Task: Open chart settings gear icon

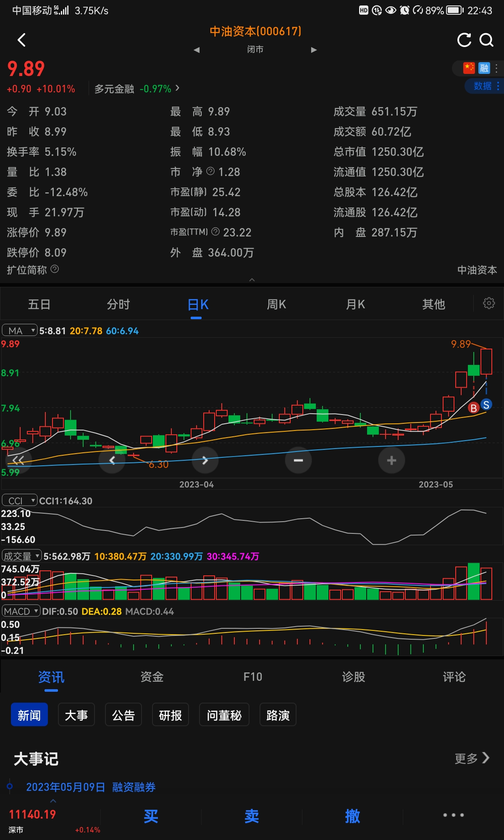Action: pos(488,303)
